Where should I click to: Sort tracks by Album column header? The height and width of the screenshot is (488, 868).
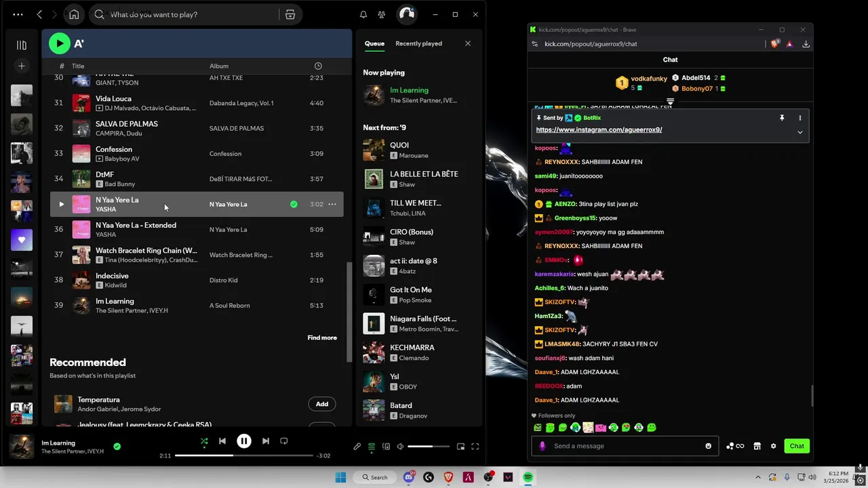[x=219, y=66]
